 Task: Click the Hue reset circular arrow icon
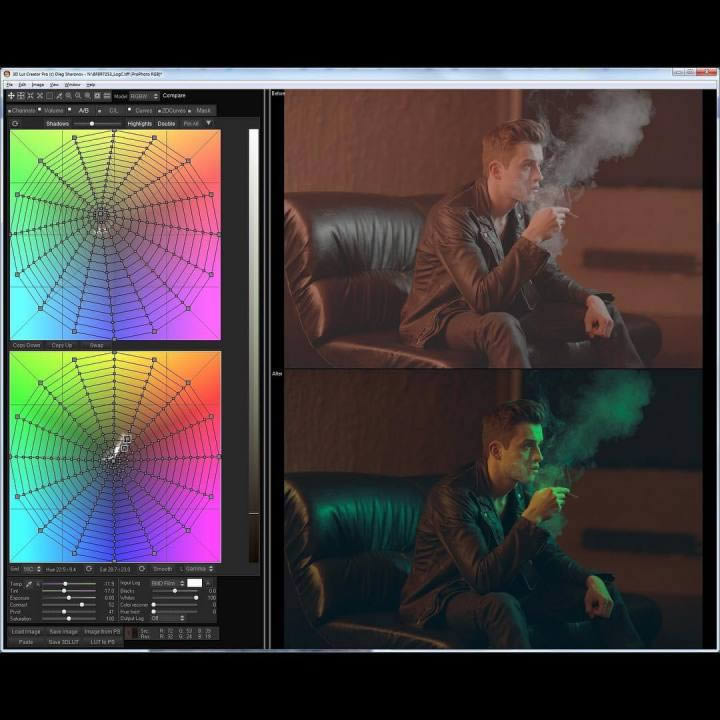[89, 569]
